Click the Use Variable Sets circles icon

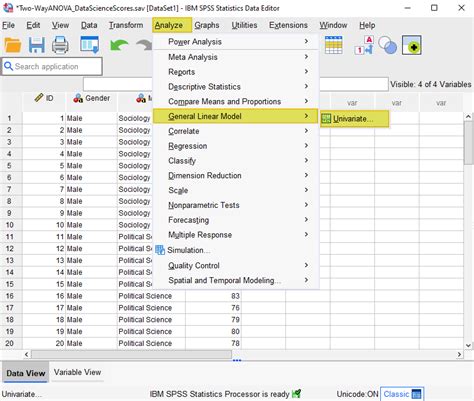tap(387, 45)
